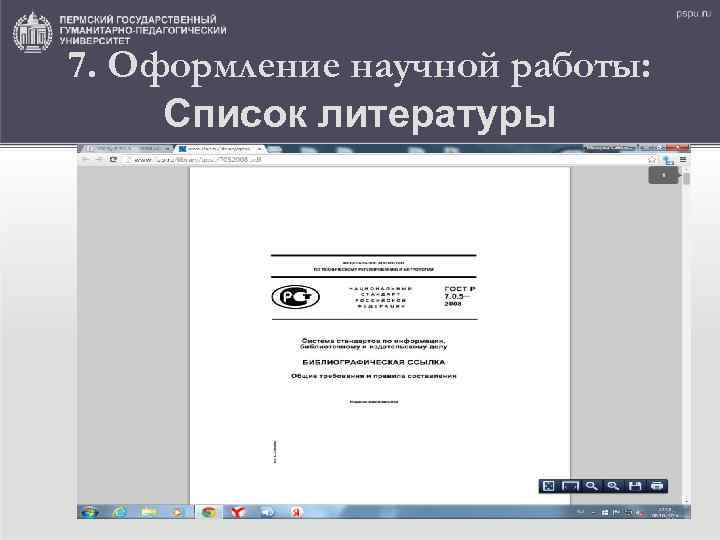Launch Windows Media Player from taskbar
The image size is (720, 540).
[x=177, y=512]
